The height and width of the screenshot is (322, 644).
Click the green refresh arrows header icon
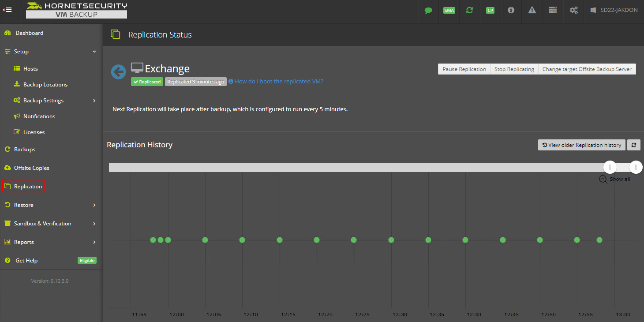tap(469, 10)
